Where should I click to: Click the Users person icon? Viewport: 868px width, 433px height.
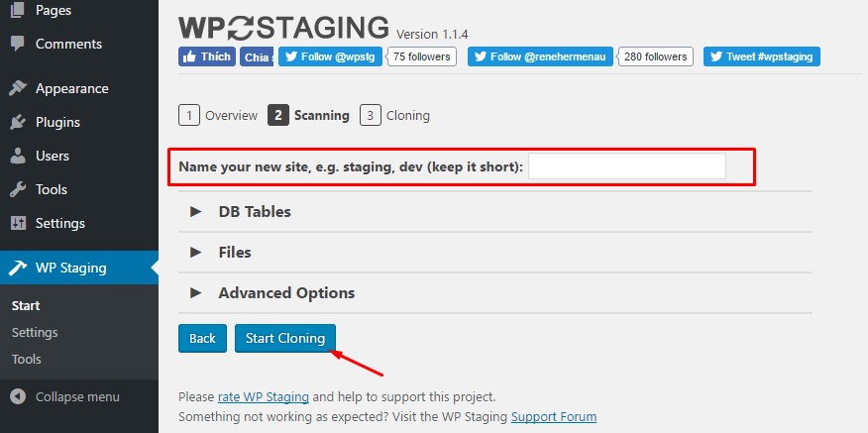click(x=18, y=157)
